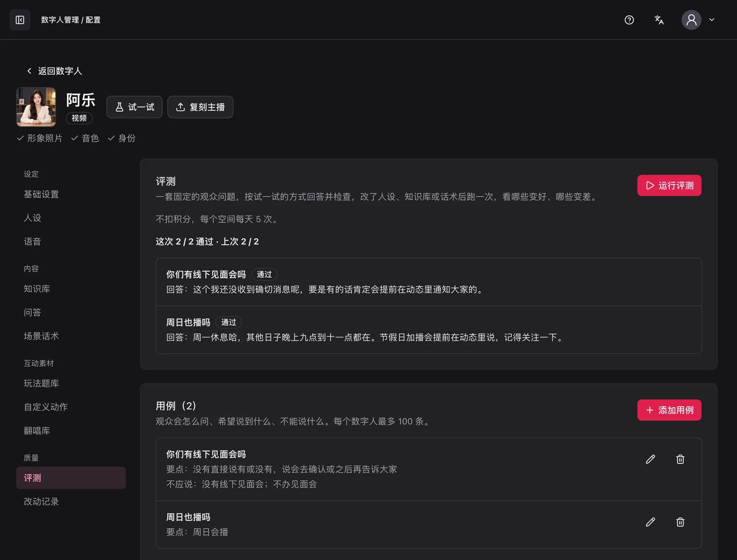Click the language translate icon
This screenshot has height=560, width=737.
click(659, 20)
